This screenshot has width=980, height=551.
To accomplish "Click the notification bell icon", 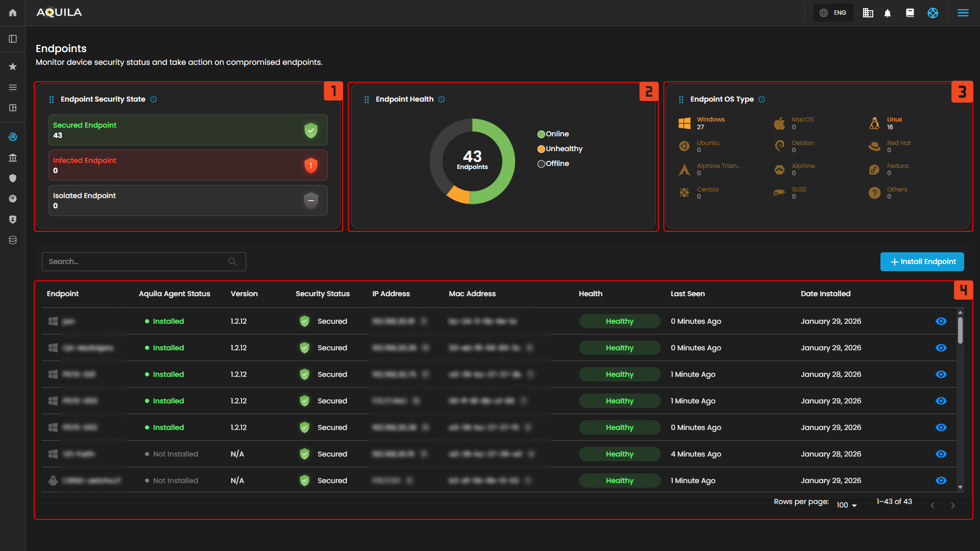I will tap(888, 13).
